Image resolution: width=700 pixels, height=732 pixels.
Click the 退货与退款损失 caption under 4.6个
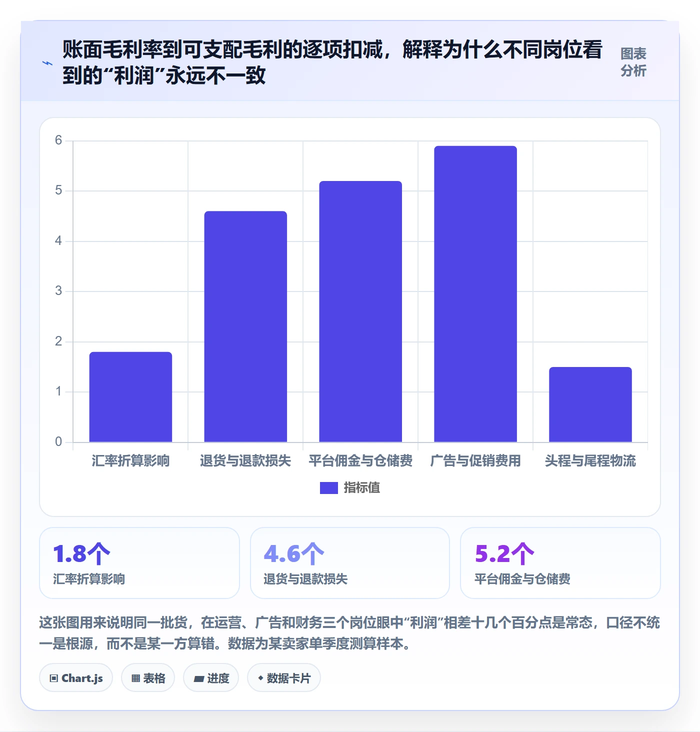(305, 579)
